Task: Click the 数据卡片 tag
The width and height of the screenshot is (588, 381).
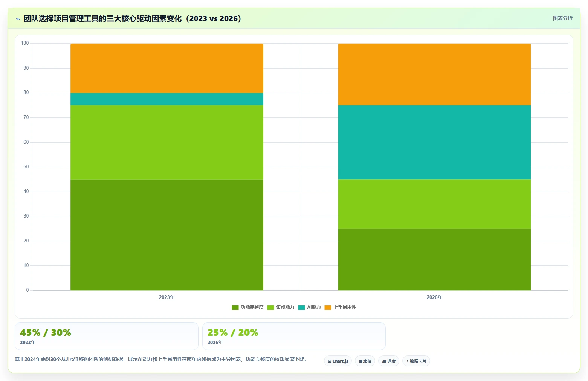Action: [416, 361]
